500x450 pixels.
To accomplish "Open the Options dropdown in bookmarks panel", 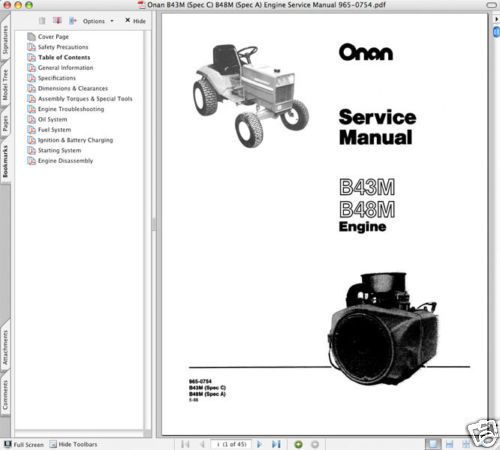I will coord(98,21).
